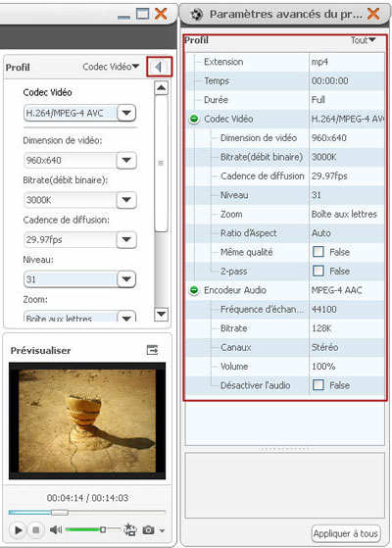This screenshot has height=548, width=392.
Task: Open the Codec Vidéo combo box
Action: coord(126,113)
